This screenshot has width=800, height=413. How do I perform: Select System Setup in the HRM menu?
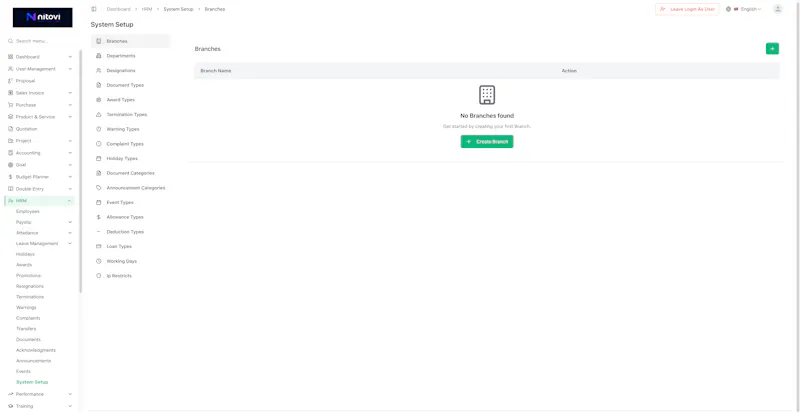tap(32, 382)
